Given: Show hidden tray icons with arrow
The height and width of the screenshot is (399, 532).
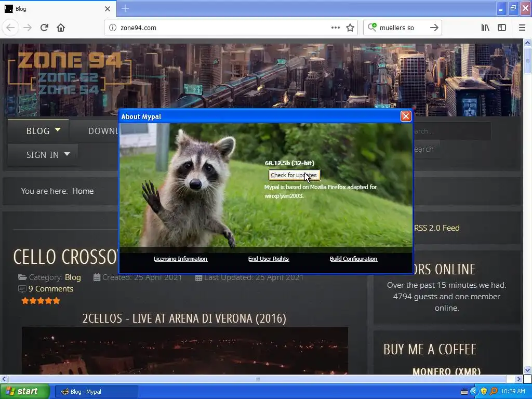Looking at the screenshot, I should click(x=474, y=392).
